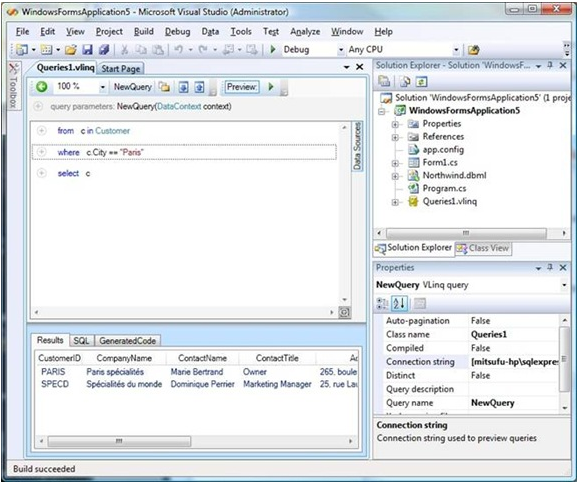Click the Cut scissors icon
The width and height of the screenshot is (580, 485).
[125, 50]
